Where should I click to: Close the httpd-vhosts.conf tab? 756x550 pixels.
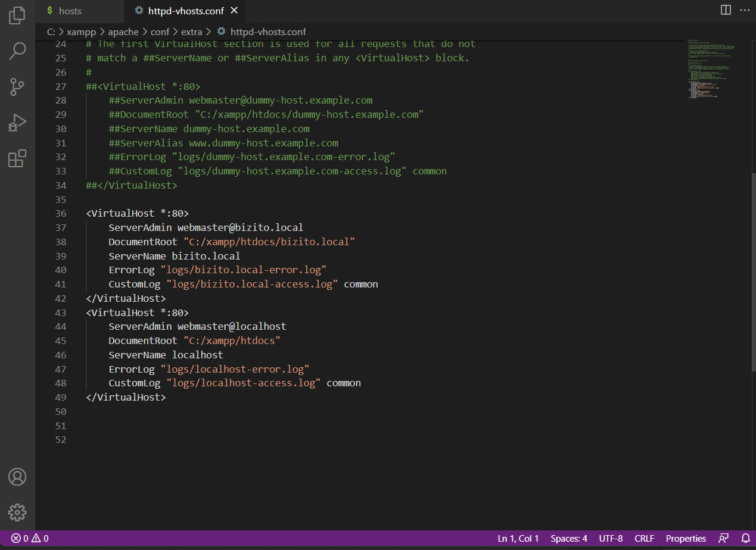(234, 11)
